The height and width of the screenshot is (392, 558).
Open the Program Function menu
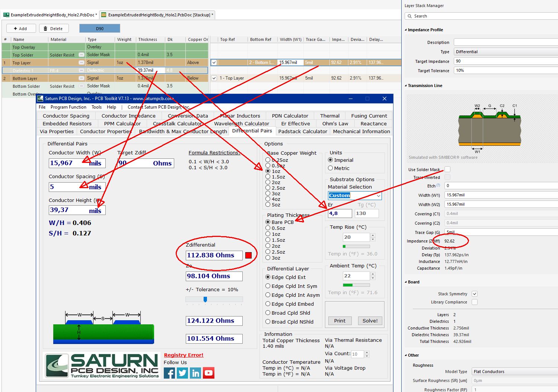[68, 107]
